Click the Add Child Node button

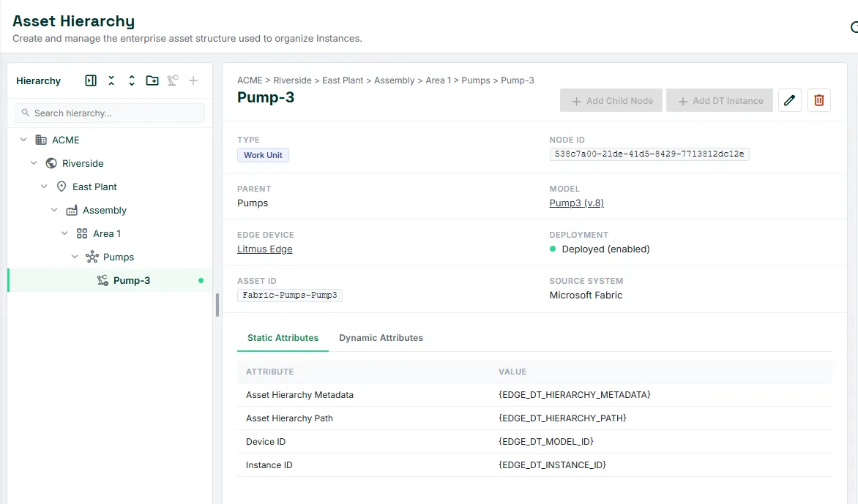tap(611, 101)
